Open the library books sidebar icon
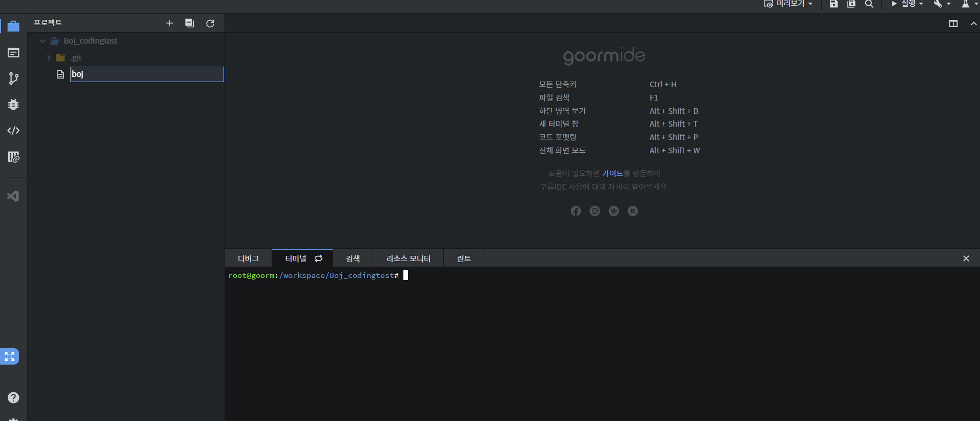 click(13, 157)
